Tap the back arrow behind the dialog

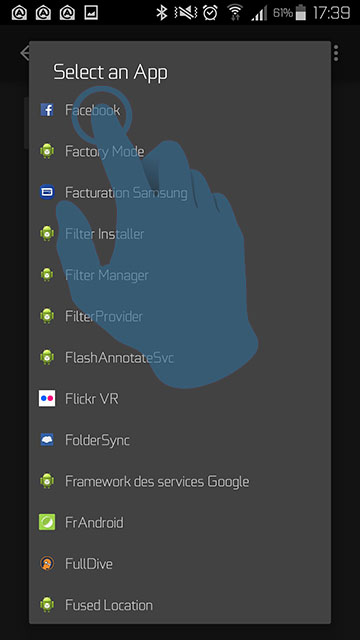(x=24, y=53)
